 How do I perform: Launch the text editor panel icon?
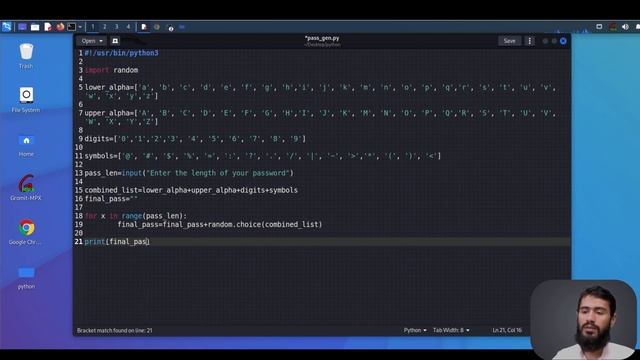pyautogui.click(x=48, y=27)
